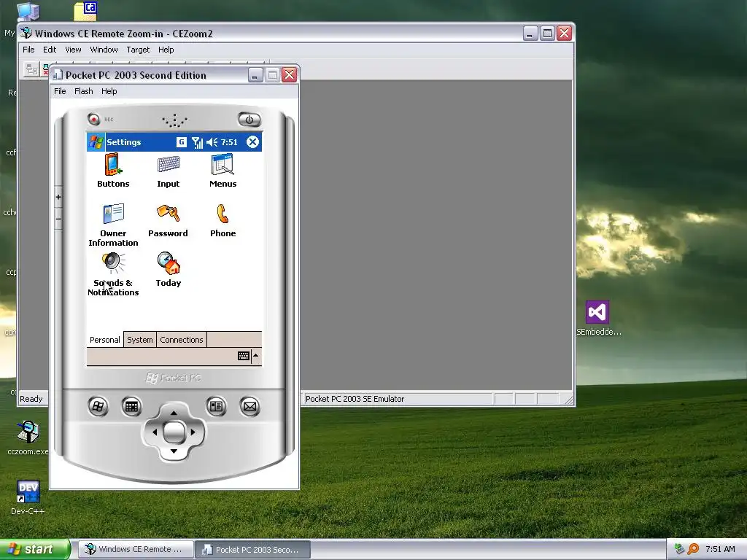Click Pocket PC 2003 SE Emulator status text
This screenshot has width=747, height=560.
(x=355, y=399)
